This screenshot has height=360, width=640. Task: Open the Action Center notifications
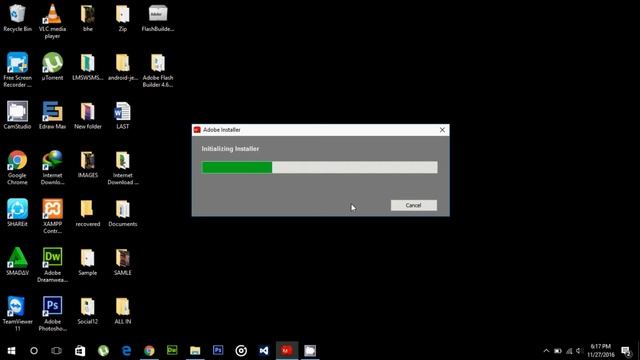pyautogui.click(x=627, y=351)
